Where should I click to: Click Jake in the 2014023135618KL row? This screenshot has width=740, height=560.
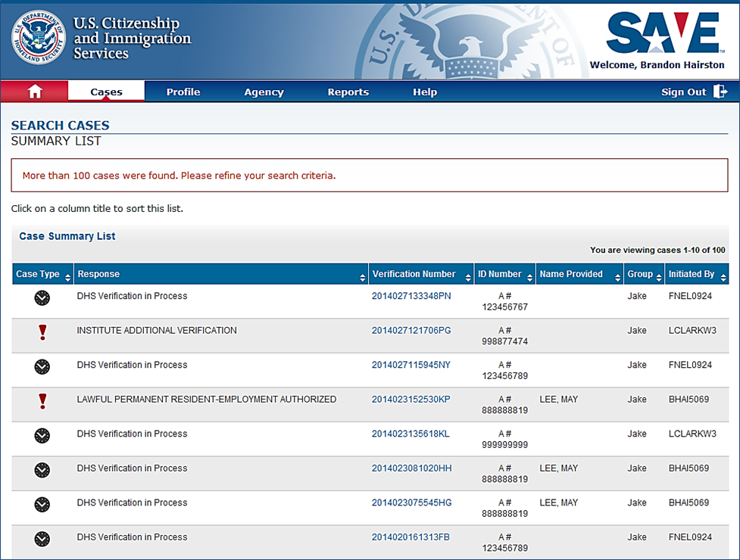(637, 434)
